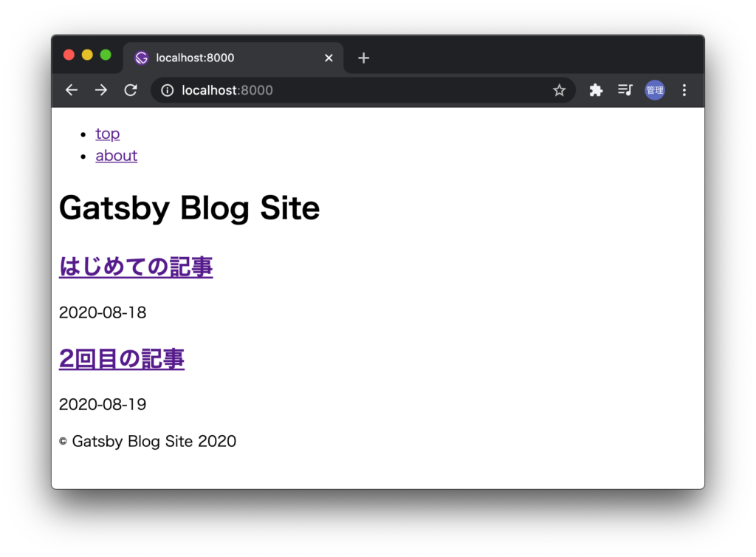Click the purple profile avatar badge
This screenshot has height=557, width=756.
654,89
